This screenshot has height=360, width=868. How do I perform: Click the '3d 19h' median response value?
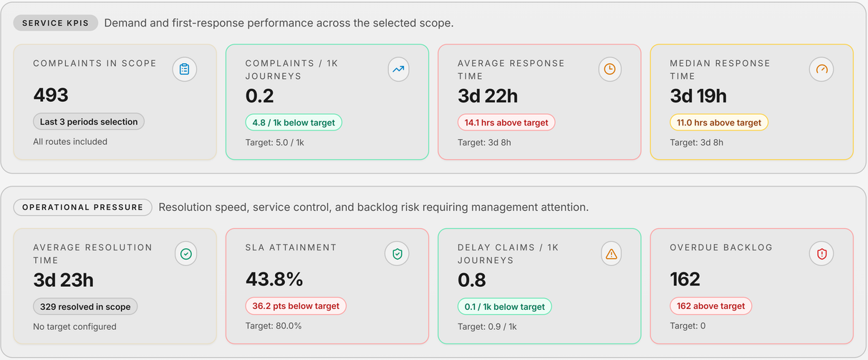point(699,96)
